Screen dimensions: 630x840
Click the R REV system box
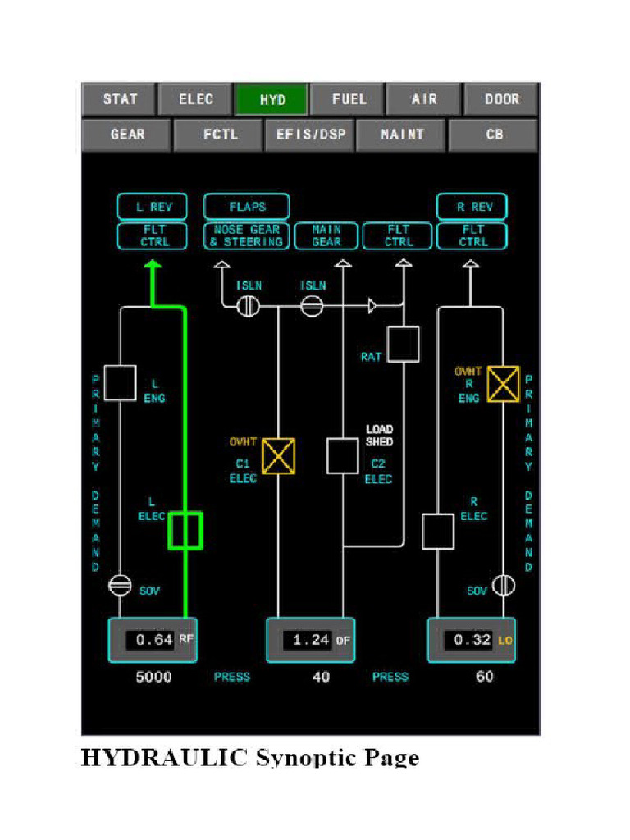click(472, 207)
